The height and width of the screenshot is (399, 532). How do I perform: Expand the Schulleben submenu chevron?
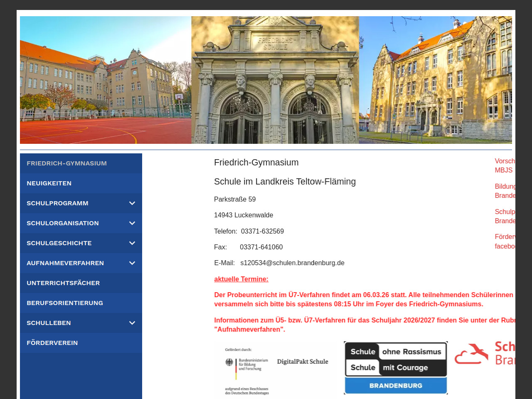pos(132,323)
